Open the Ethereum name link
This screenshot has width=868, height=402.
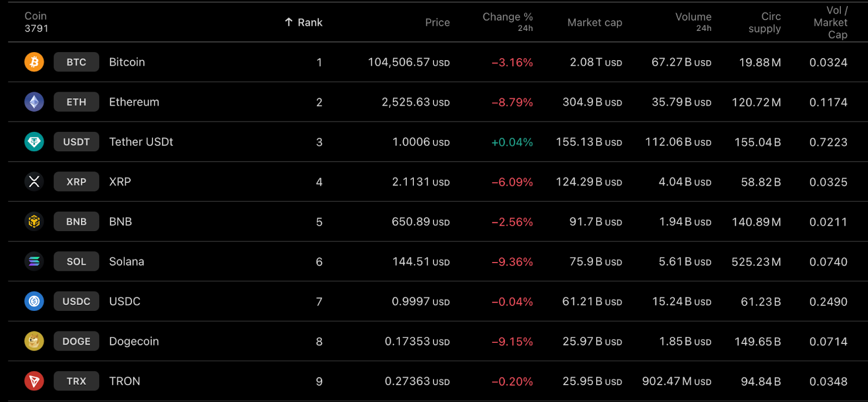click(134, 102)
